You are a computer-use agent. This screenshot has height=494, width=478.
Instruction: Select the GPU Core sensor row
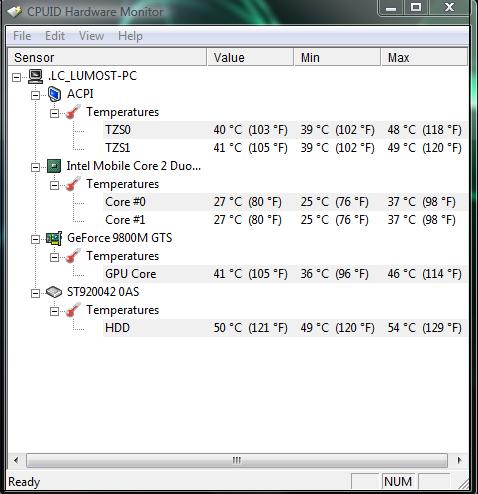[285, 274]
